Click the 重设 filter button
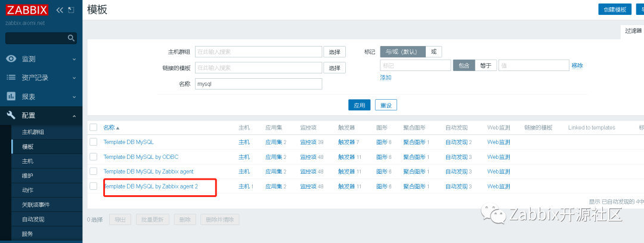Screen dimensions: 644x243 386,105
